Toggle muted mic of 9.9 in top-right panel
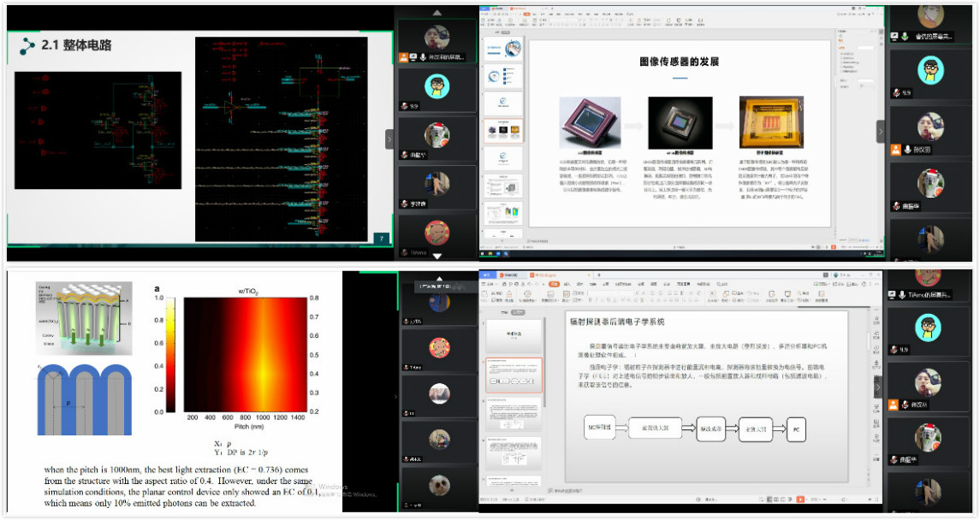 coord(897,92)
